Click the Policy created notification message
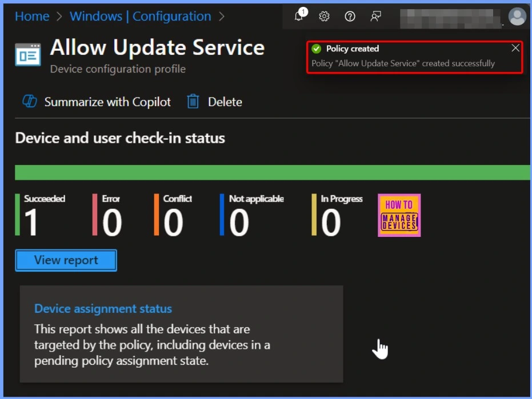 [403, 63]
